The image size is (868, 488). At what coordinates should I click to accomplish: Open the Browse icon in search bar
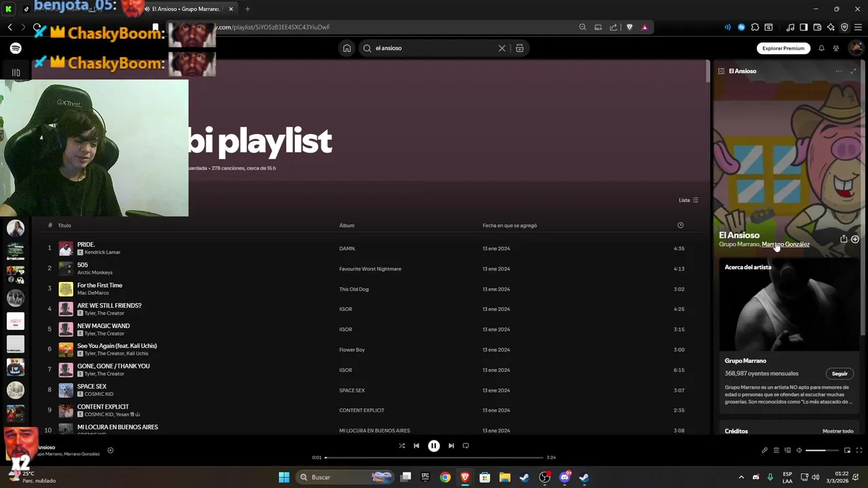coord(519,48)
